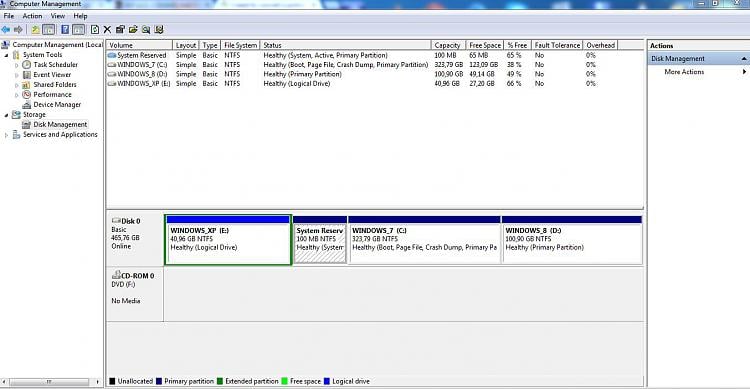Click the Overhead column header

click(x=600, y=45)
